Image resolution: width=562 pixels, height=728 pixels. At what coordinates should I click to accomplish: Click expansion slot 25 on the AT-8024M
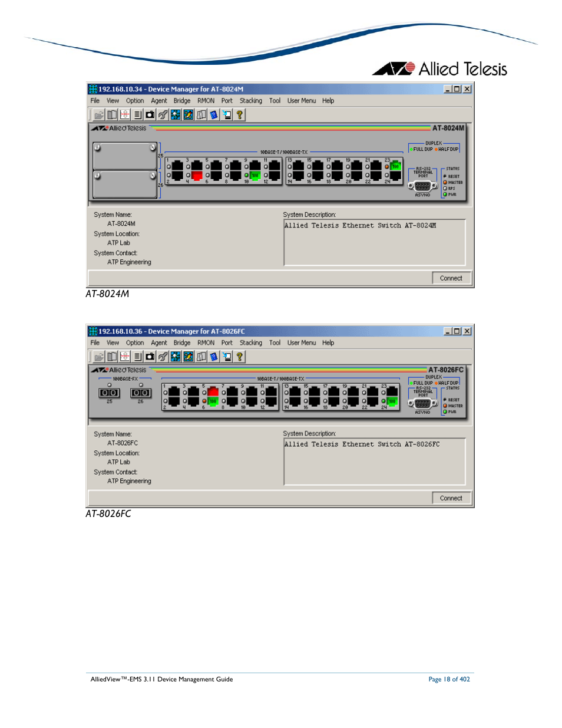[x=125, y=156]
